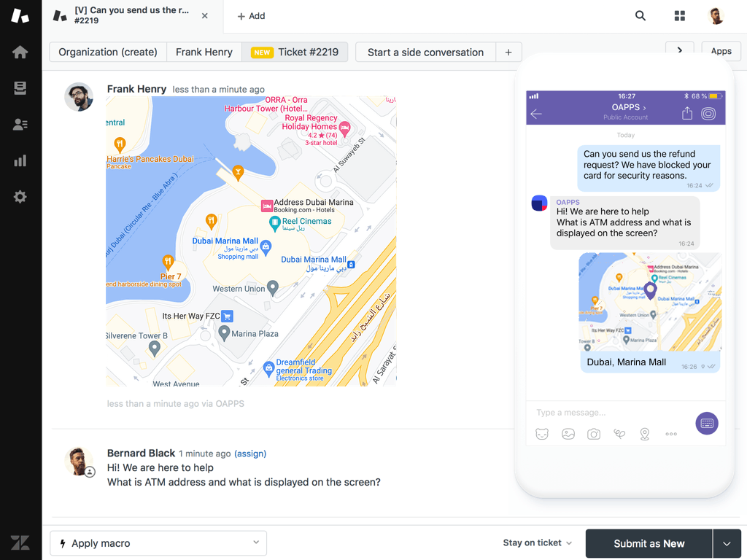Tap the share icon in phone header
This screenshot has height=560, width=747.
click(687, 113)
